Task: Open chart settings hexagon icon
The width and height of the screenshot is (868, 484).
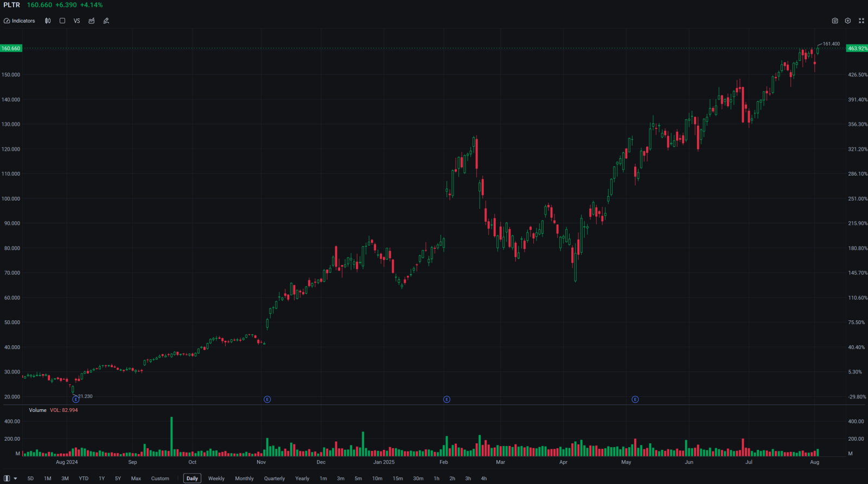Action: pos(848,21)
